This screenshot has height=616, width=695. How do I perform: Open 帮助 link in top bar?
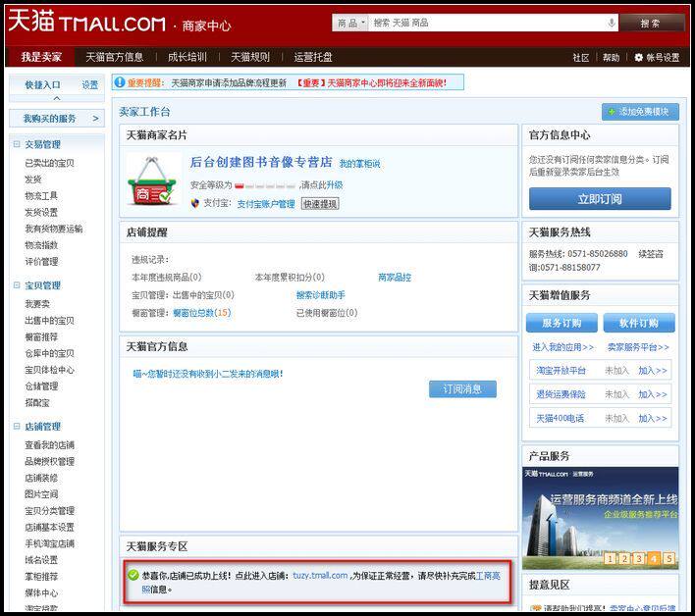click(x=611, y=58)
